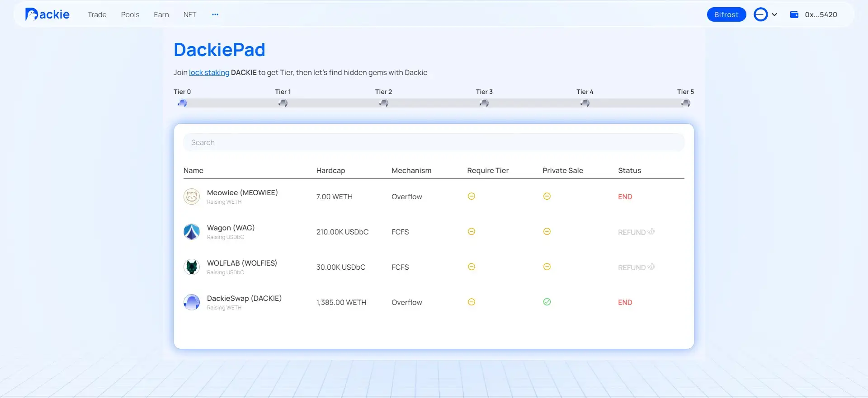Screen dimensions: 868x398
Task: Click the green Private Sale checkmark for DackieSwap
Action: (x=547, y=302)
